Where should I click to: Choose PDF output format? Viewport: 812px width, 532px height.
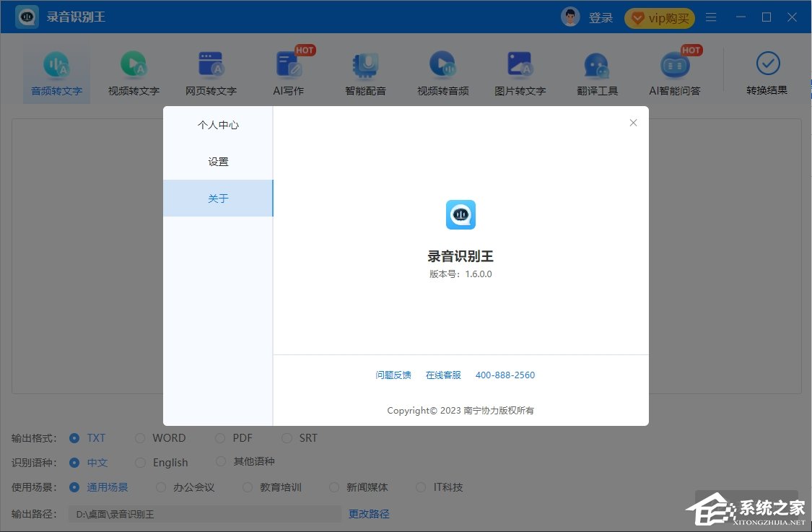[x=234, y=438]
